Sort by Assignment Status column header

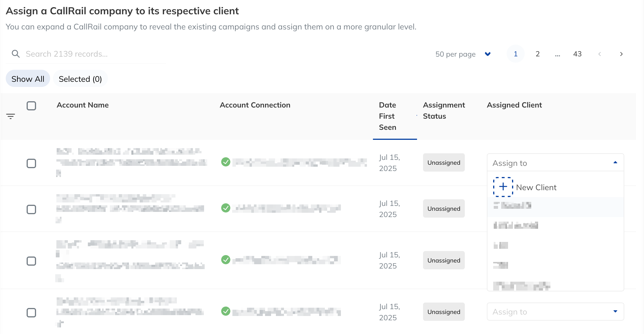click(x=444, y=110)
